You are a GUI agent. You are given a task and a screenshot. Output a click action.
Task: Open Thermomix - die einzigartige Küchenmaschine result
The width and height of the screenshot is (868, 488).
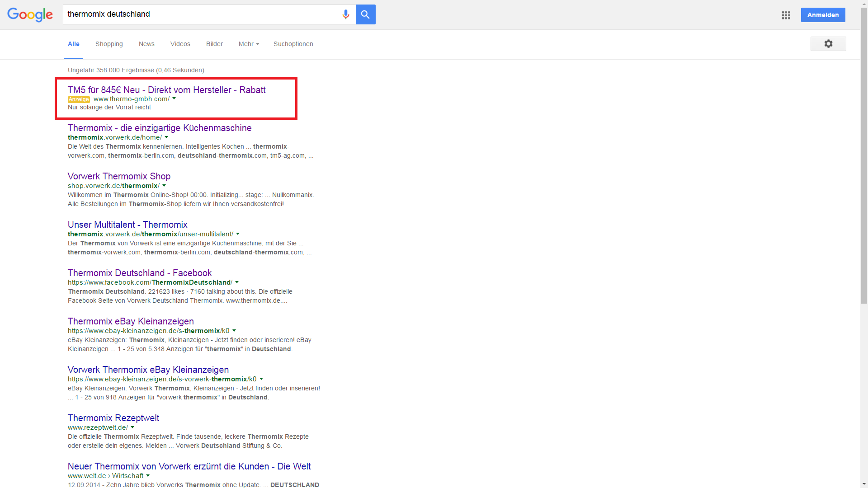coord(160,128)
